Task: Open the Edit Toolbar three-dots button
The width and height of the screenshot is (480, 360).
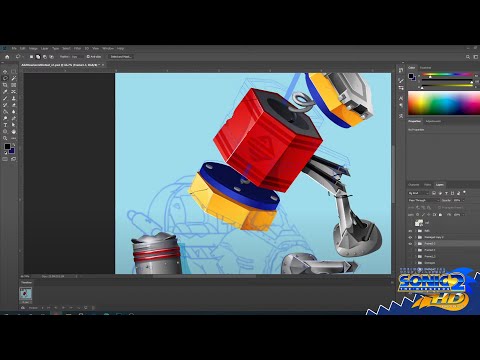Action: click(14, 138)
